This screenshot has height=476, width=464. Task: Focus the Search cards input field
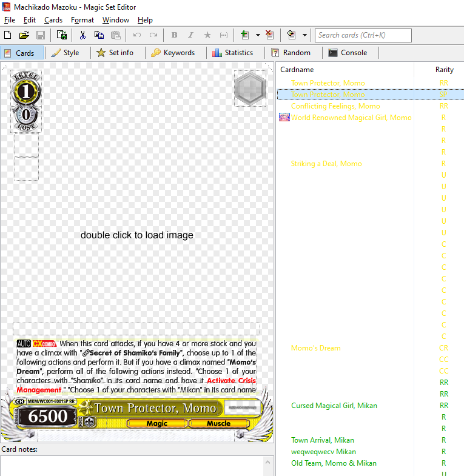363,36
